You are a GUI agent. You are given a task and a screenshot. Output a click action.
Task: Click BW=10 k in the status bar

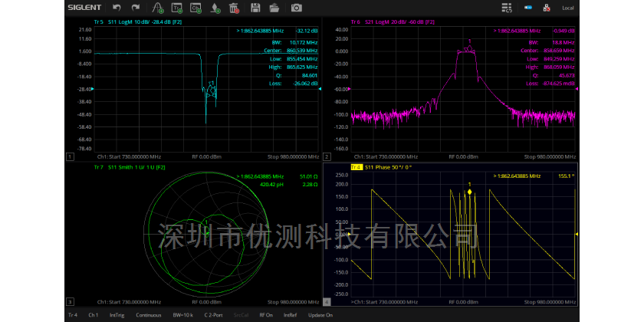[182, 315]
